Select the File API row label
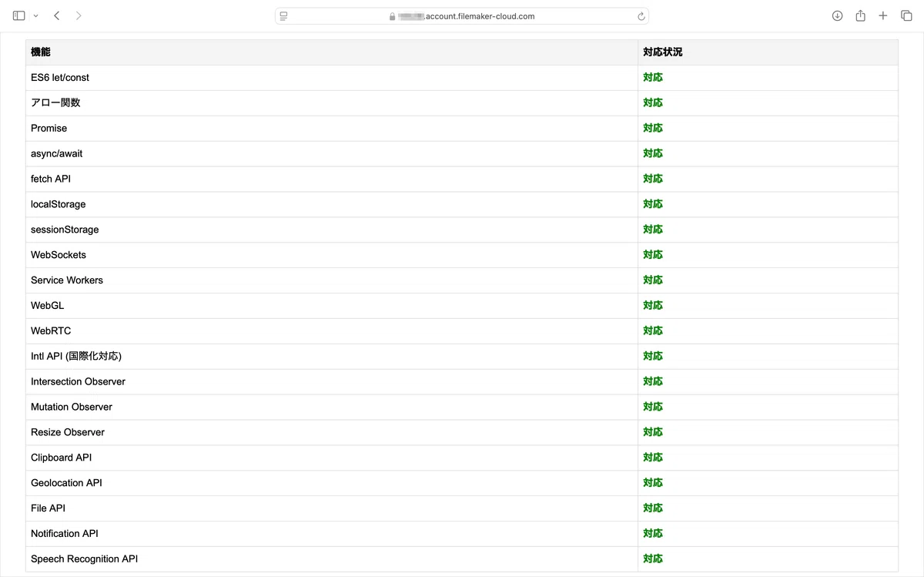 (x=49, y=508)
